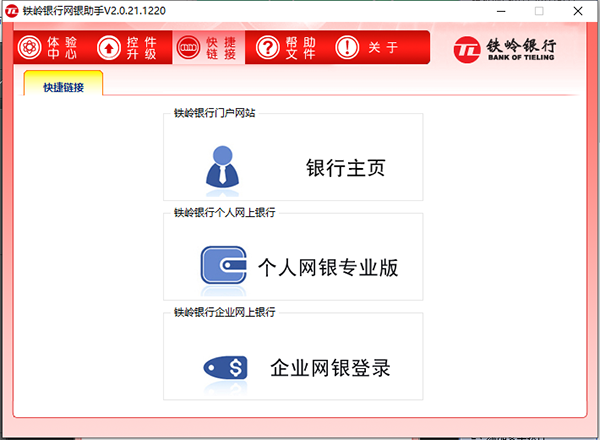Click the dollar tag icon for 企业网银登录

tap(225, 367)
